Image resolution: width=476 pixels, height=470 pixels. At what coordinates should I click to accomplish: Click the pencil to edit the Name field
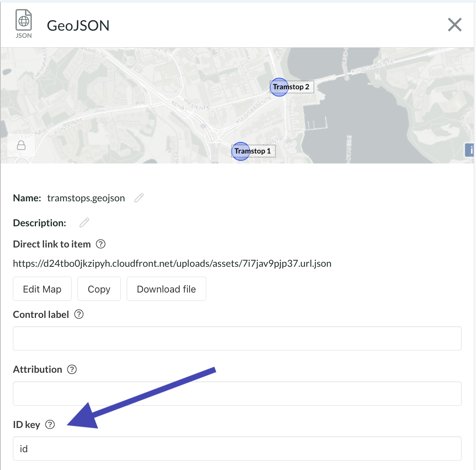pos(139,198)
